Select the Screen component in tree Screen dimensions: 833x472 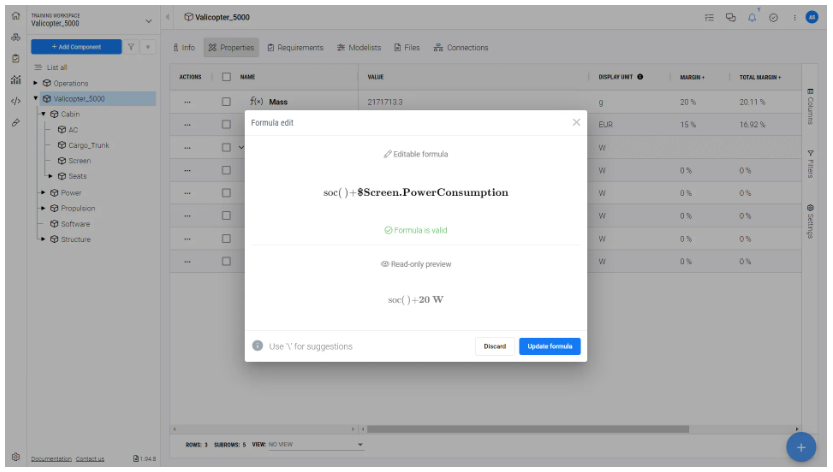[79, 161]
